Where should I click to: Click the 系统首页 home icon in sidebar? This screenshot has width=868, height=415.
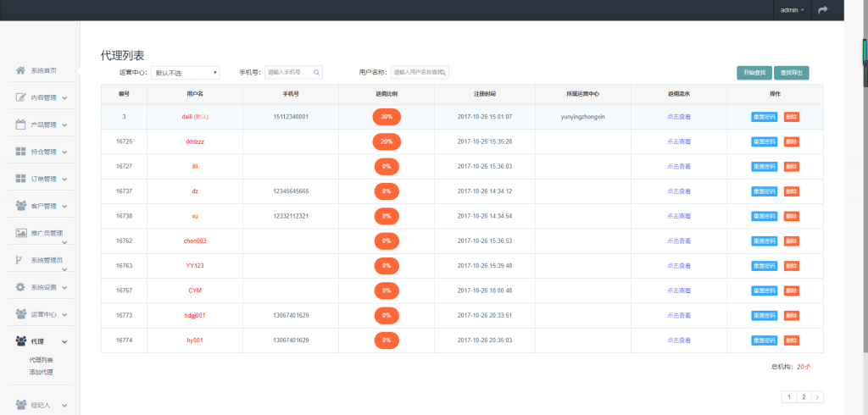coord(21,70)
